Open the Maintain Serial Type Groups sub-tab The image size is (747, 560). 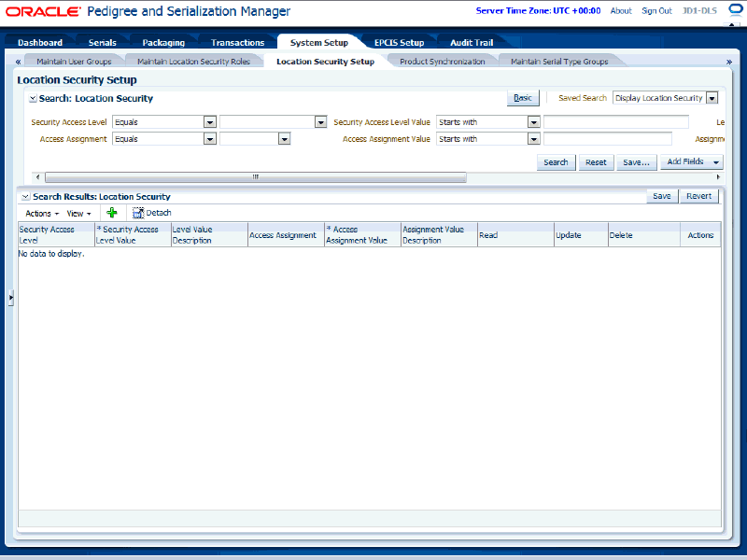coord(559,62)
